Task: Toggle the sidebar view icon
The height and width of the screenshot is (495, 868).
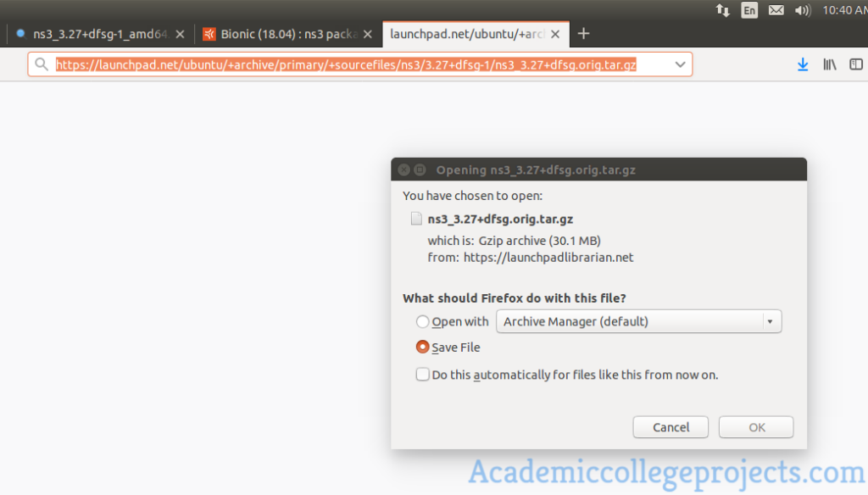Action: pos(856,64)
